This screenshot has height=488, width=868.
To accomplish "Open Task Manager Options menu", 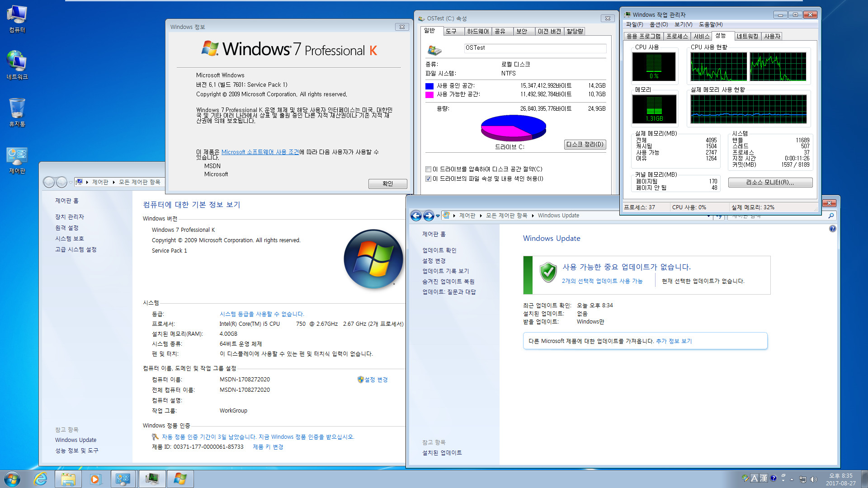I will (659, 24).
